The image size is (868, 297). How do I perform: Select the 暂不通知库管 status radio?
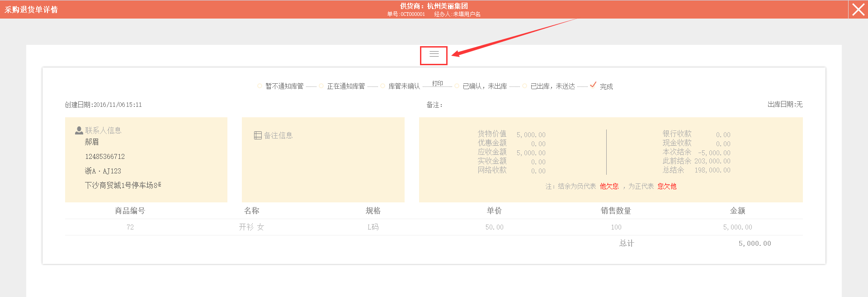(x=259, y=86)
